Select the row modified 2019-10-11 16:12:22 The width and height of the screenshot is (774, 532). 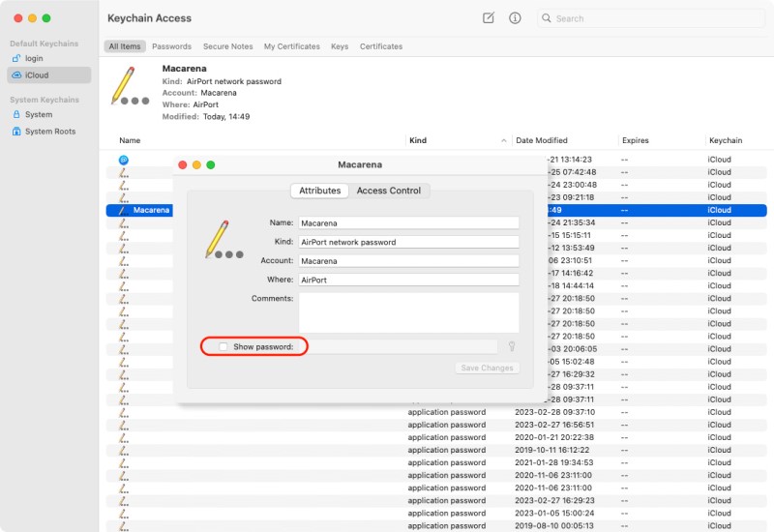[436, 450]
